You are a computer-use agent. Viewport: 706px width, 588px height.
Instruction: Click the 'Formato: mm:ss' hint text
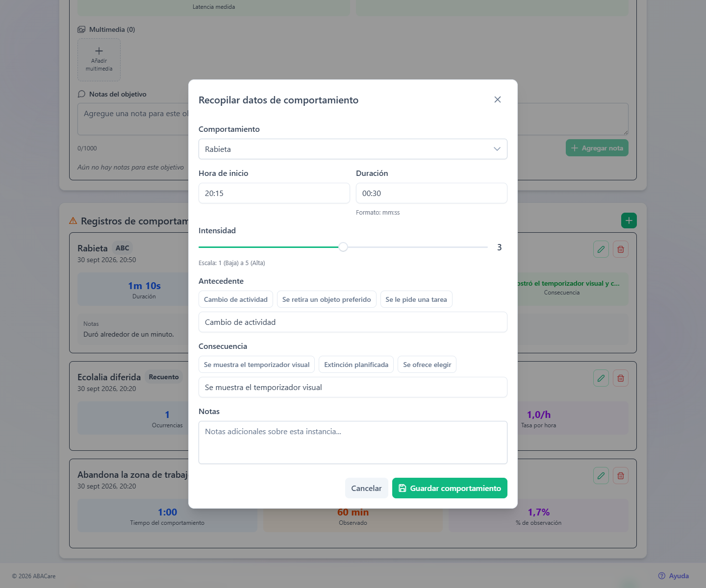[x=378, y=213]
